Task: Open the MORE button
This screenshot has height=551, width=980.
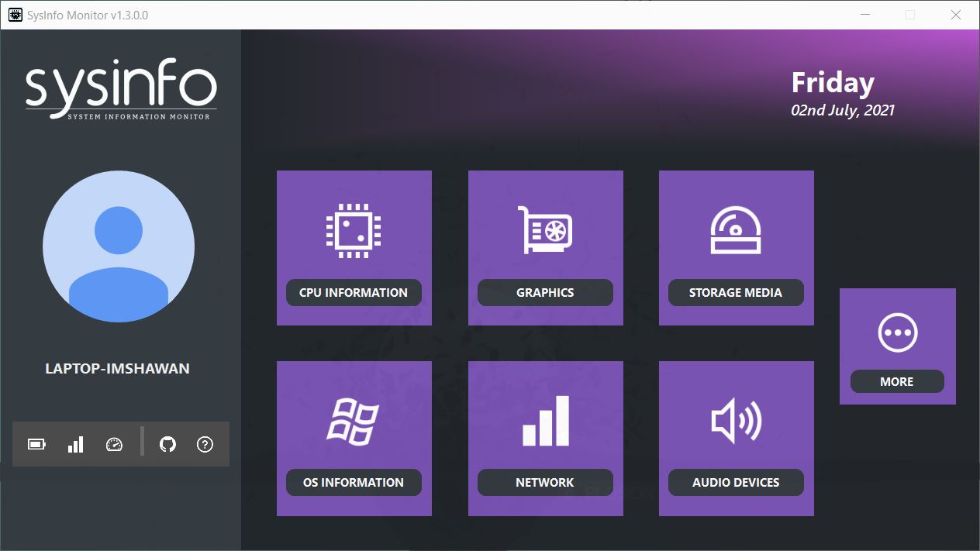Action: click(x=897, y=381)
